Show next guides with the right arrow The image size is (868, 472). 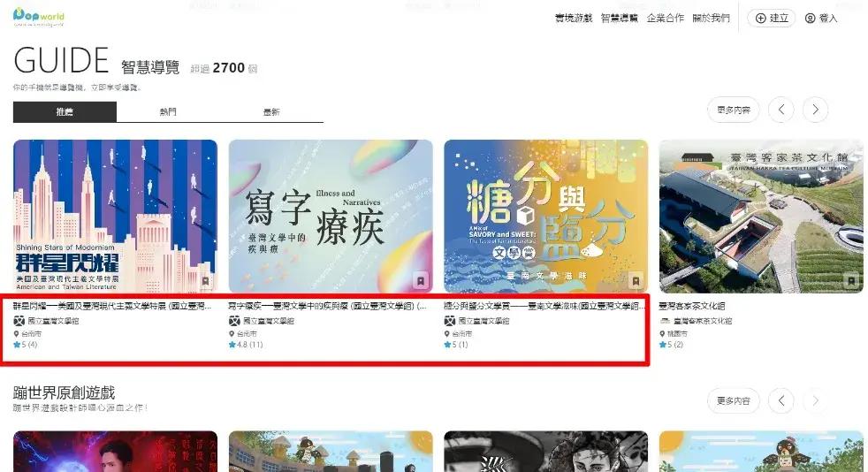pyautogui.click(x=814, y=110)
